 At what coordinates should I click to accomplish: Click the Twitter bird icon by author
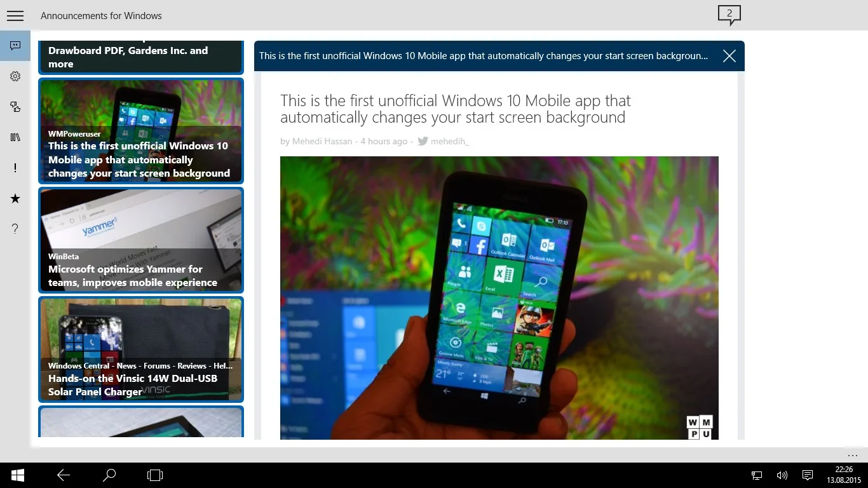click(423, 141)
